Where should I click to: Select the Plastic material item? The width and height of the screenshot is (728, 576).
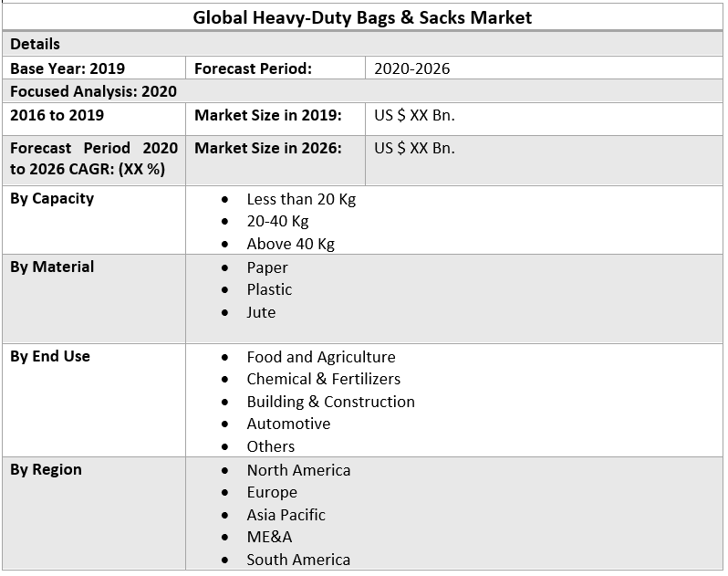point(269,289)
